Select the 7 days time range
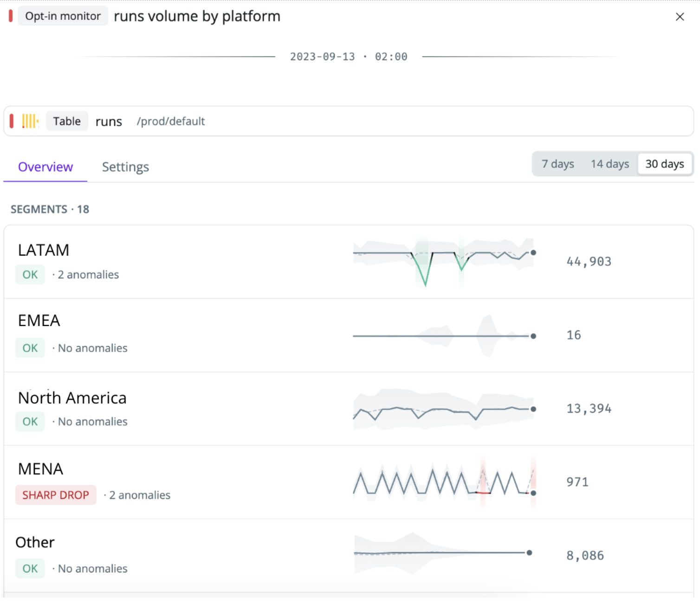Viewport: 700px width, 604px height. (x=558, y=164)
